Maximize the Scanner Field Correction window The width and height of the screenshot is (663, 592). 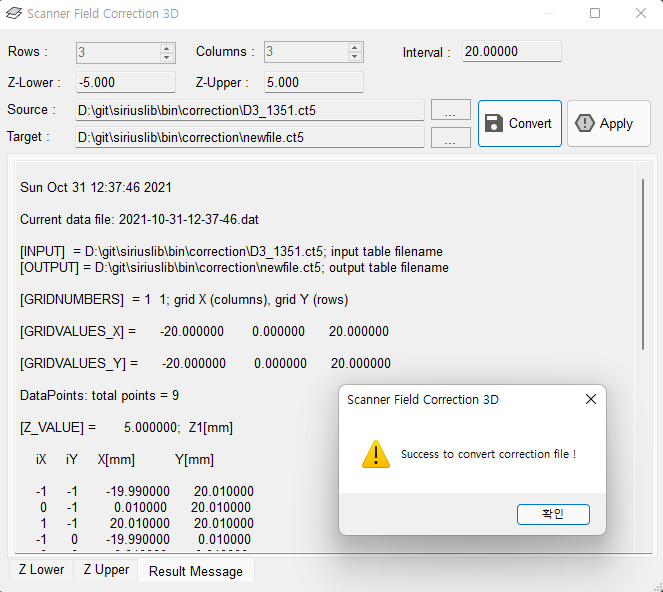click(595, 13)
